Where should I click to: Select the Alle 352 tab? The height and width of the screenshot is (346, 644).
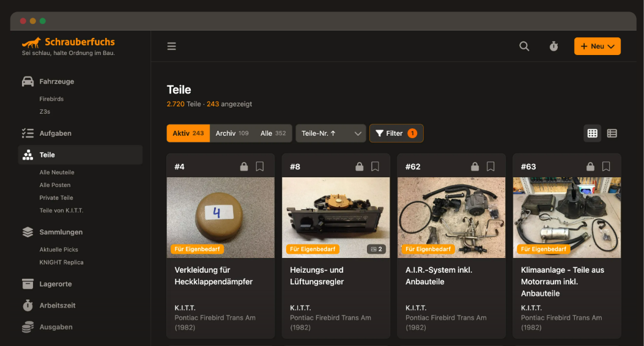coord(273,133)
